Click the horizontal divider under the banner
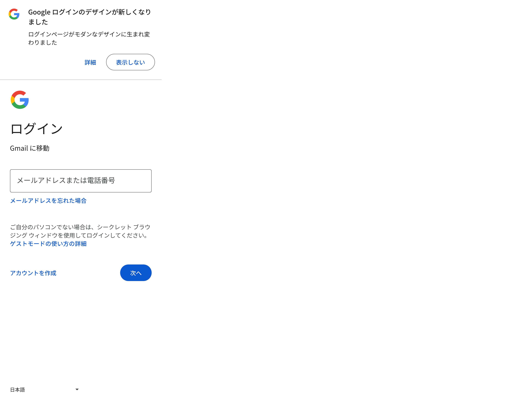This screenshot has height=411, width=532. [81, 80]
